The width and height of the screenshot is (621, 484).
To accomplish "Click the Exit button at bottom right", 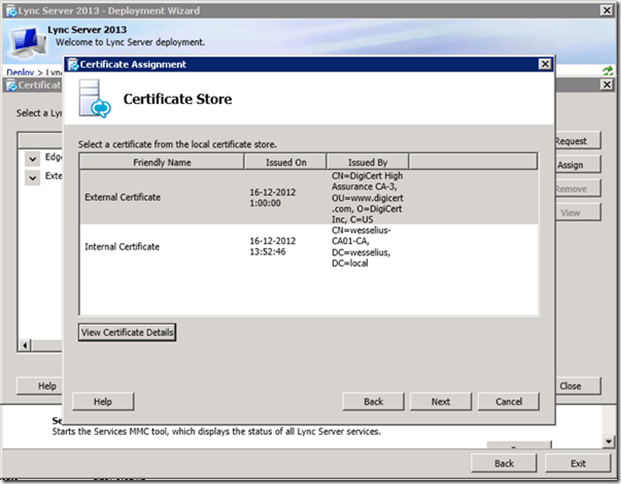I will click(578, 463).
